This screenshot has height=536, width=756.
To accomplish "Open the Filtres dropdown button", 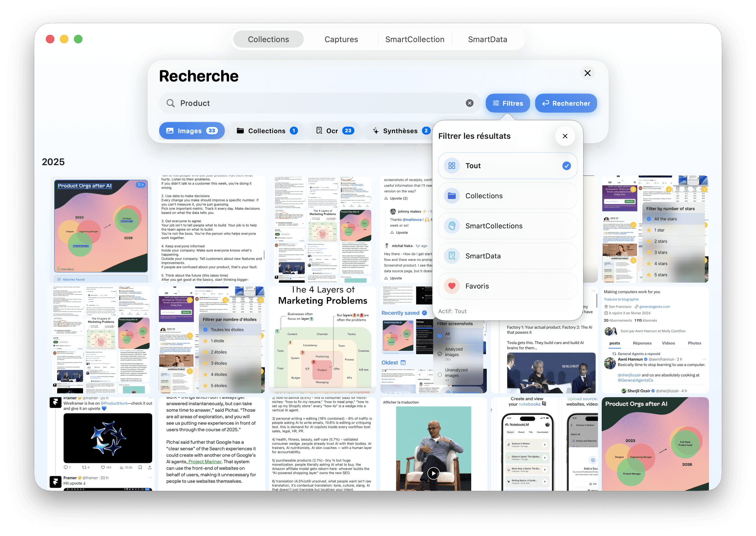I will [507, 103].
